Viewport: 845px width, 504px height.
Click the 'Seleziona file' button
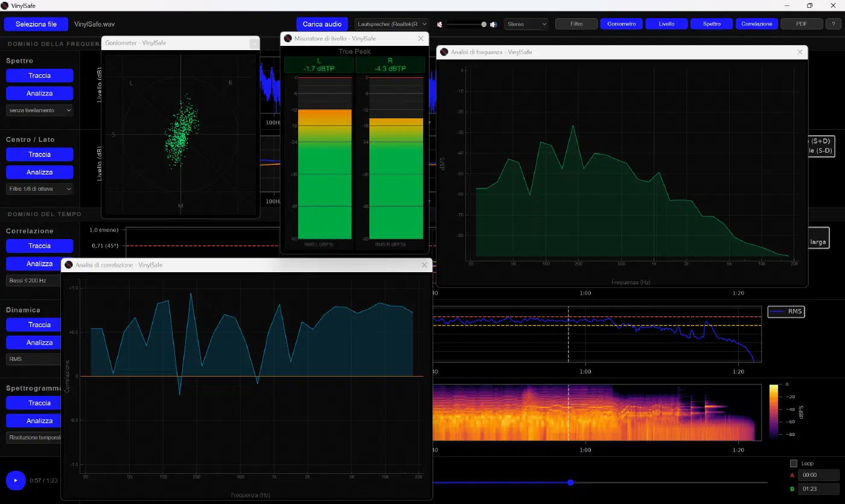[36, 24]
